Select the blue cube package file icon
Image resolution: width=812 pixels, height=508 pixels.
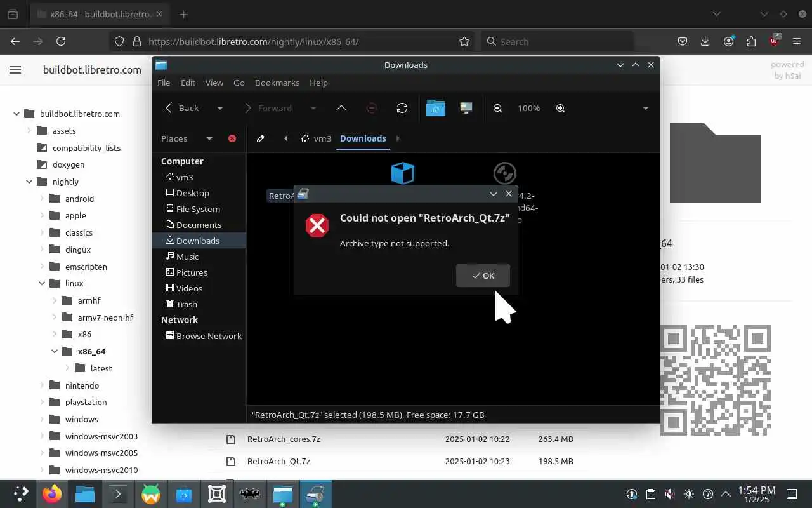tap(403, 173)
